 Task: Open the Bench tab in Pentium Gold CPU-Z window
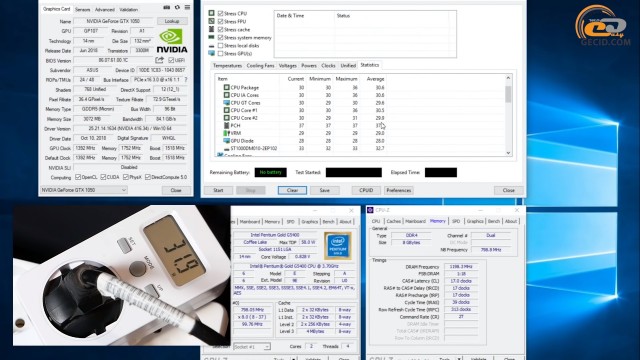tap(329, 222)
